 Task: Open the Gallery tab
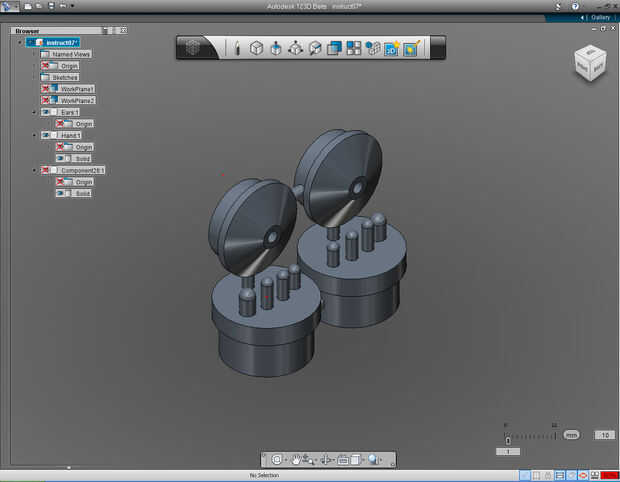pyautogui.click(x=598, y=18)
